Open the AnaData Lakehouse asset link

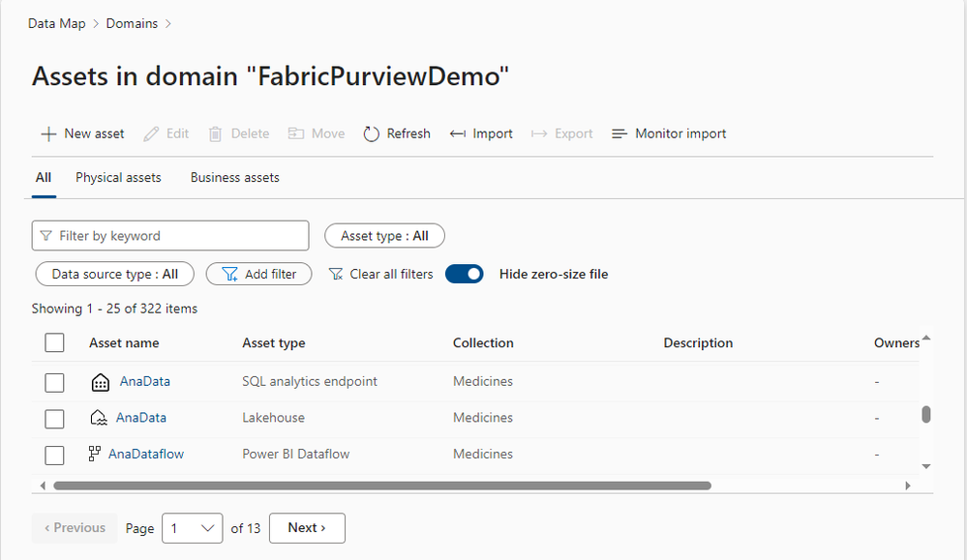pyautogui.click(x=141, y=418)
